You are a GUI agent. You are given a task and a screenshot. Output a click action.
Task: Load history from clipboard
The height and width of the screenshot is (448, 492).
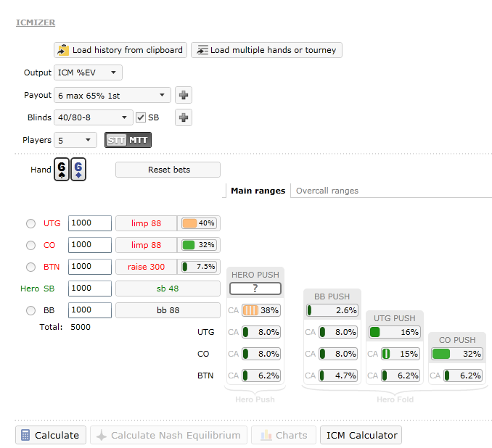pyautogui.click(x=120, y=50)
